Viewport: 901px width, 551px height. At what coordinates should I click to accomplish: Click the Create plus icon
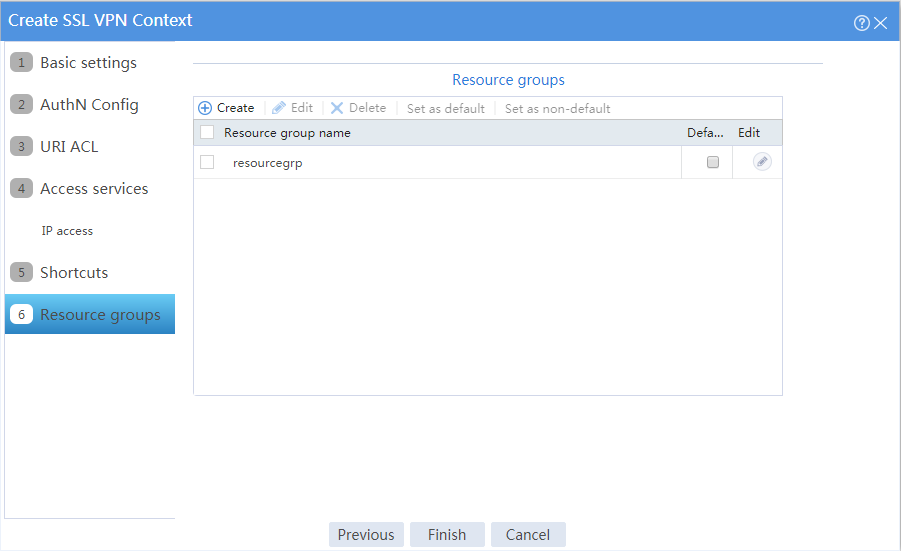pyautogui.click(x=205, y=108)
